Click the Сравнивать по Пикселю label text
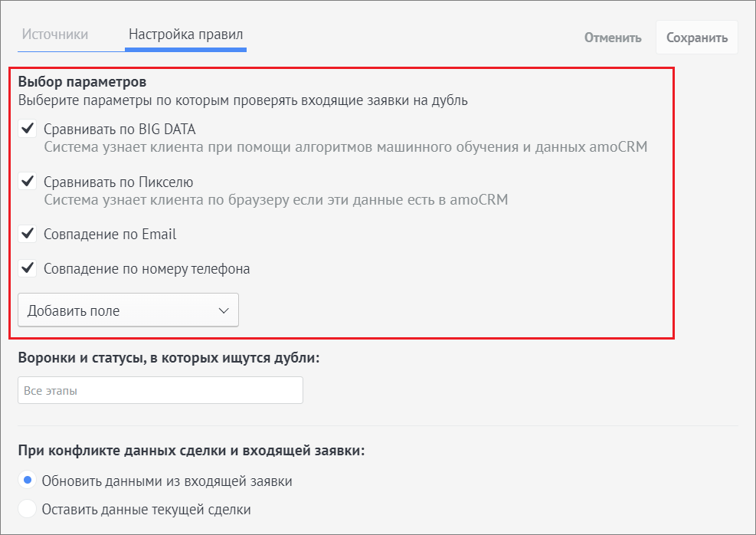756x535 pixels. [x=118, y=182]
